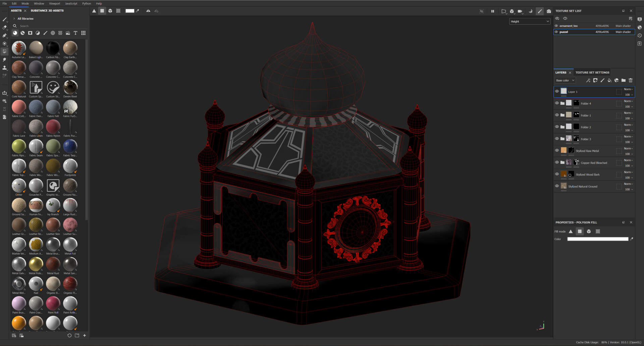
Task: Hide the Folder 4 group
Action: [x=557, y=103]
